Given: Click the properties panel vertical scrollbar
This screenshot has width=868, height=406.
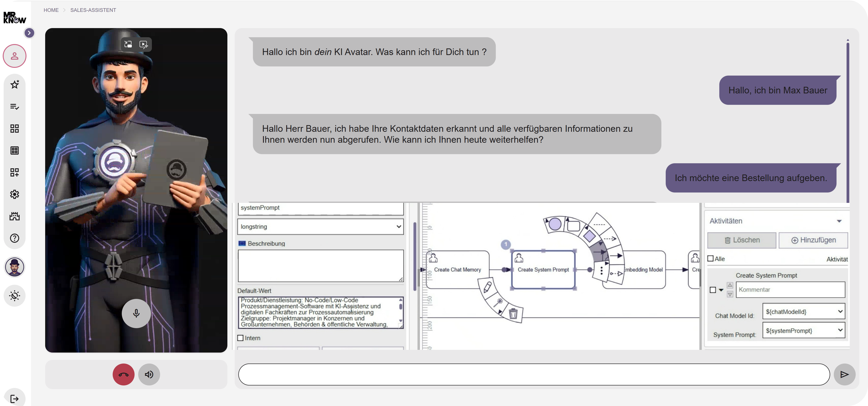Looking at the screenshot, I should [415, 256].
